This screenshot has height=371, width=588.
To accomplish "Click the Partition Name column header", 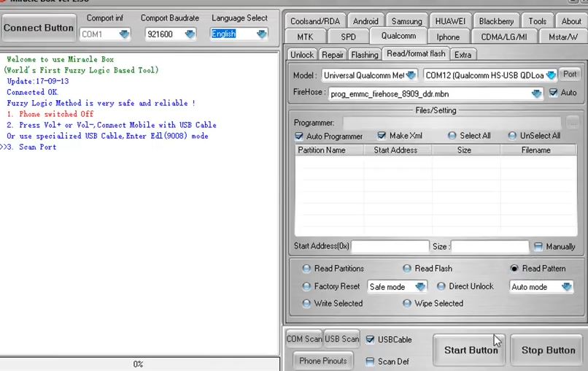I will click(329, 150).
